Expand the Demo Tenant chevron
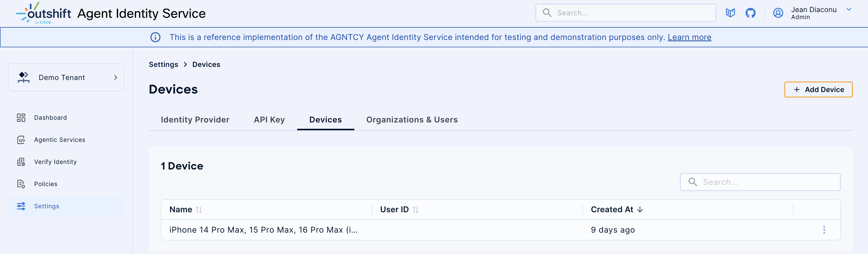The width and height of the screenshot is (868, 254). (116, 77)
